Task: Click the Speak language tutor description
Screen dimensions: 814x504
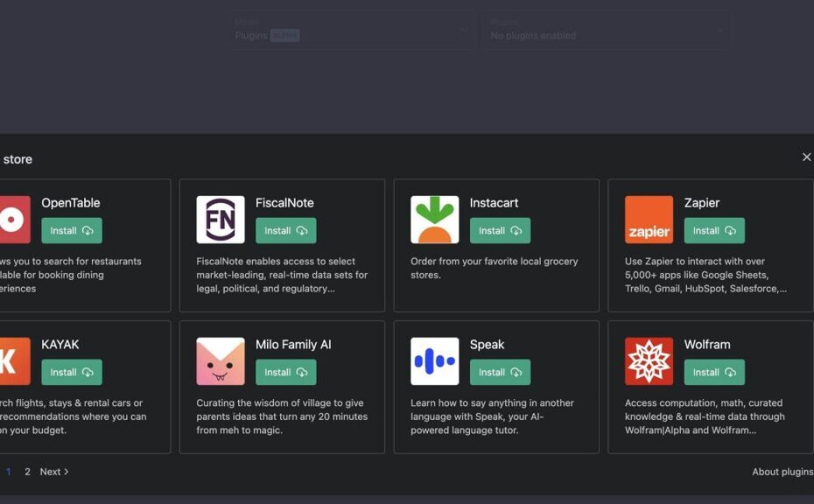Action: pos(492,416)
